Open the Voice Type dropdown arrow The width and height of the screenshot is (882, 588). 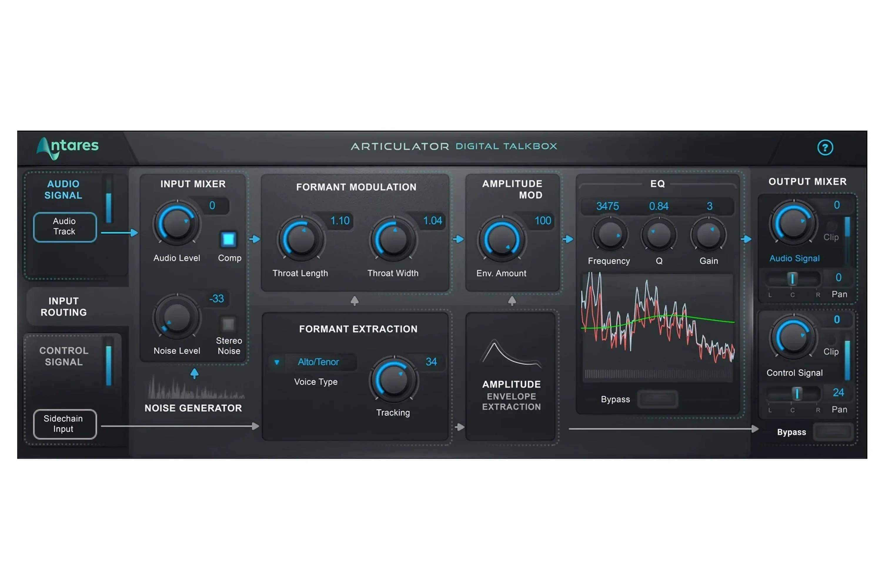click(277, 362)
